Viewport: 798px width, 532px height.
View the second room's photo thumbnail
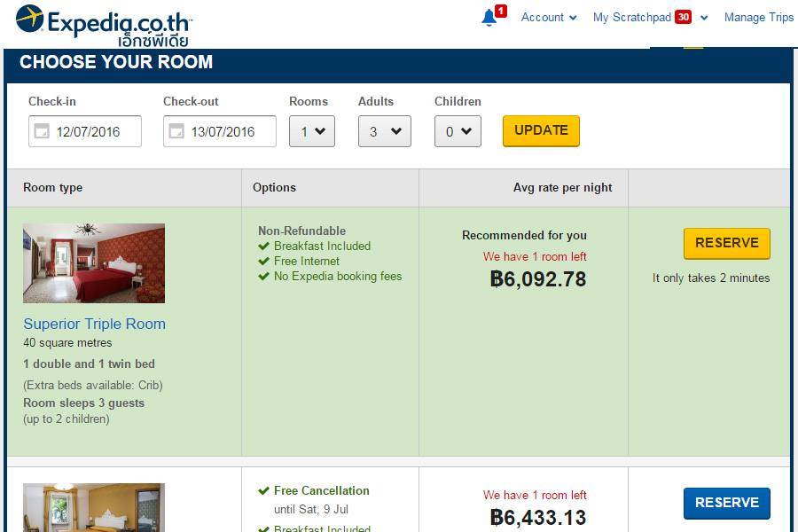(94, 507)
